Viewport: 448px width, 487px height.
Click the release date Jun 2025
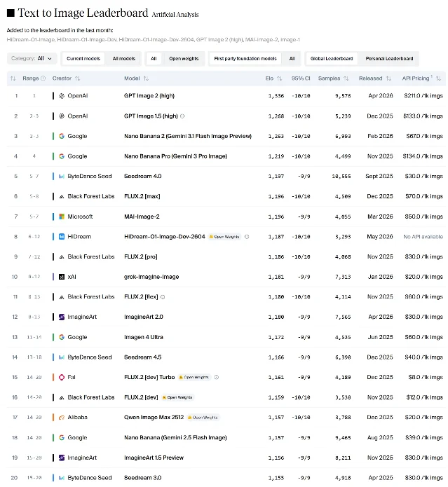[x=380, y=337]
